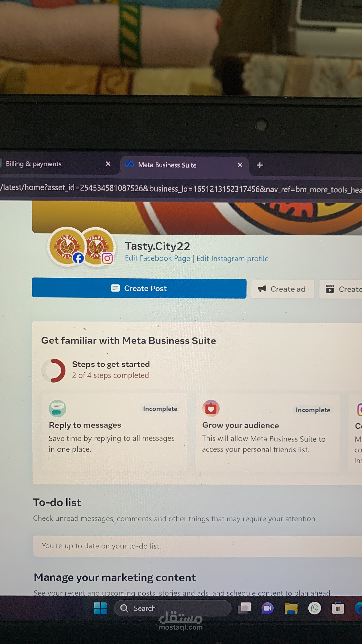
Task: Click the Grow your audience heart icon
Action: tap(211, 409)
